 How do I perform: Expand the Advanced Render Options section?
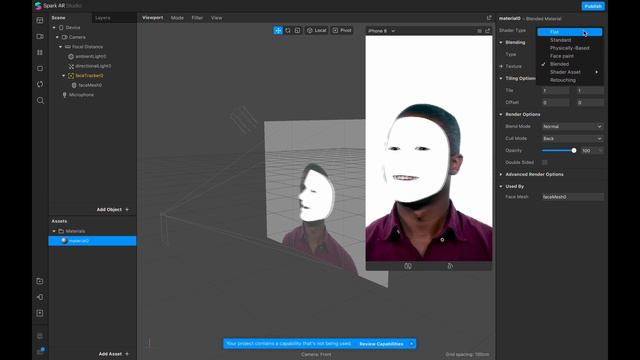[x=501, y=174]
